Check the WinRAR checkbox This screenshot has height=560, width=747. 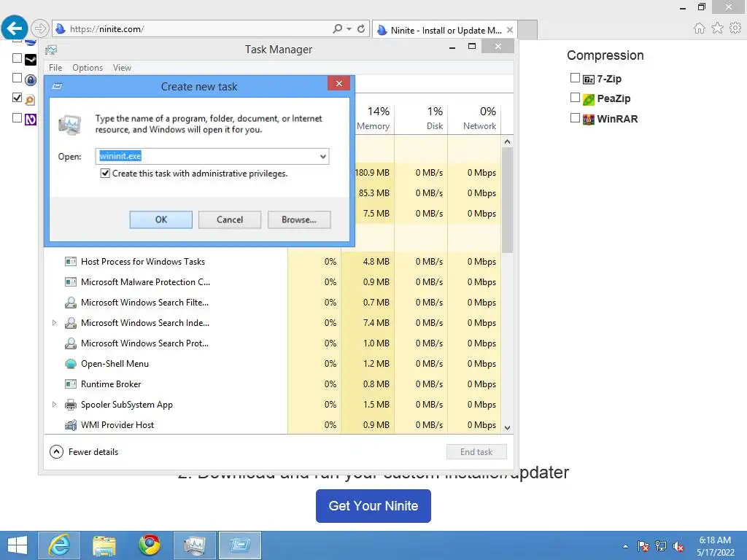coord(575,117)
